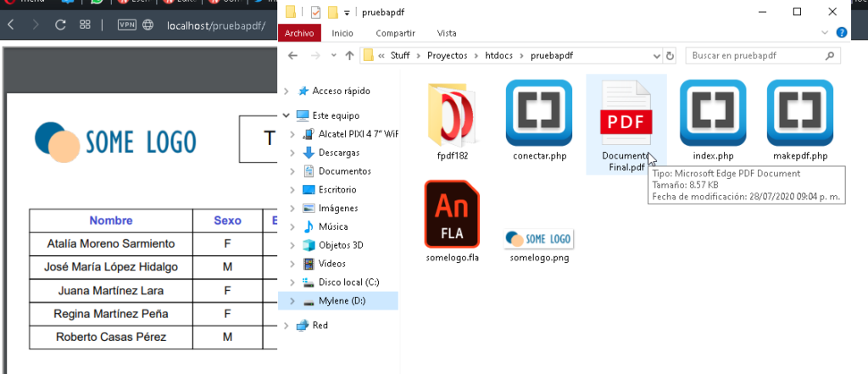The width and height of the screenshot is (868, 374).
Task: Click the Sexo column header
Action: click(x=227, y=220)
